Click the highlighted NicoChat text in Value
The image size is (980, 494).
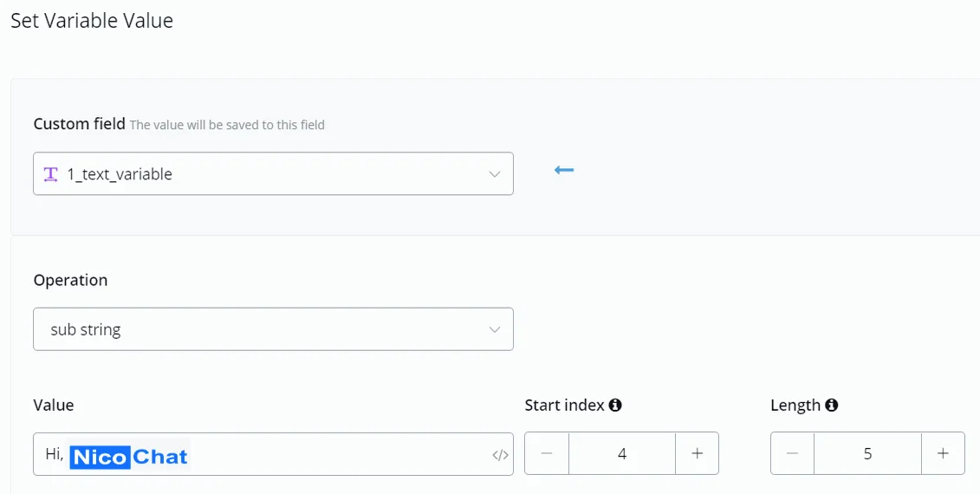(129, 457)
